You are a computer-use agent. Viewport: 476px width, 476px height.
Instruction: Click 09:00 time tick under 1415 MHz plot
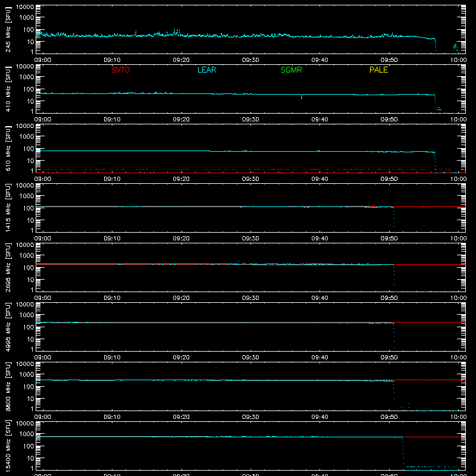click(43, 239)
